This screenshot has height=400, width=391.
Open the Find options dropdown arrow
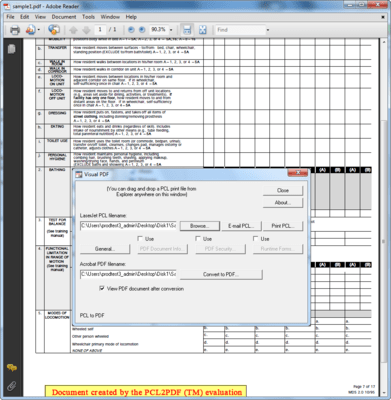tap(268, 30)
